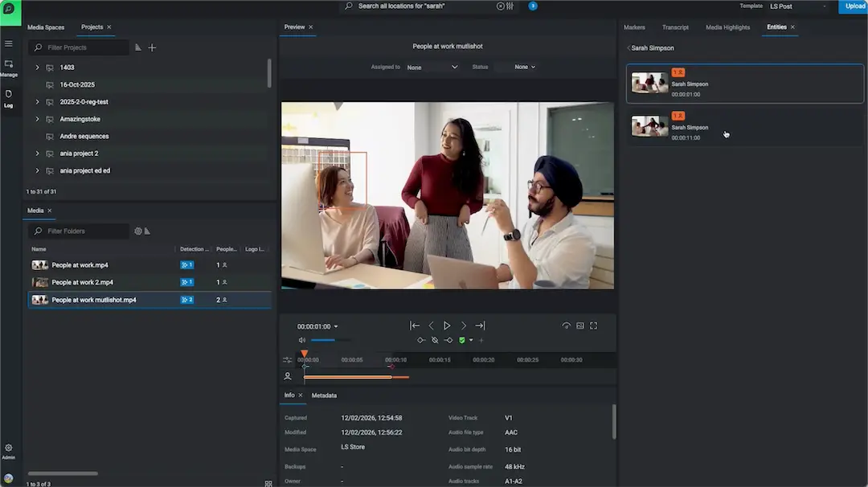
Task: Open folder settings gear in Media panel
Action: [x=137, y=231]
